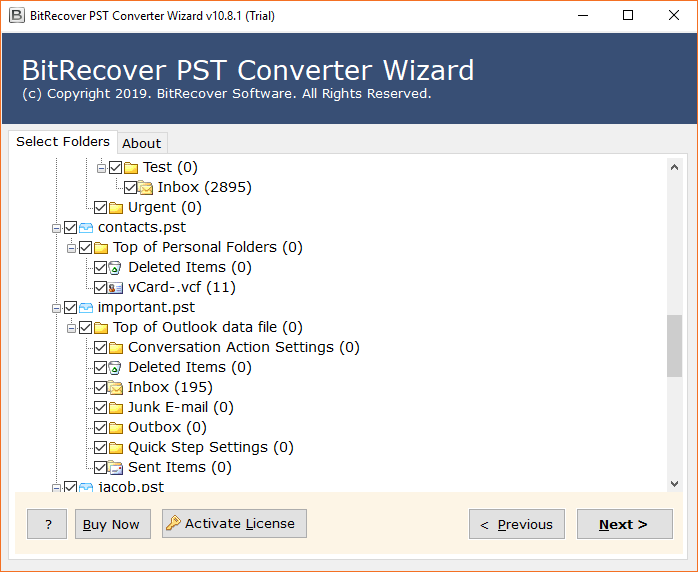This screenshot has width=698, height=572.
Task: Click the Next button
Action: tap(625, 524)
